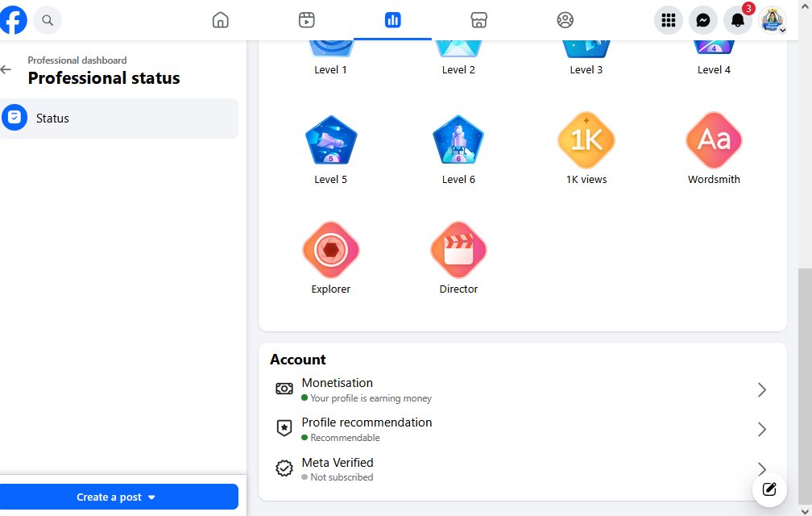Image resolution: width=812 pixels, height=516 pixels.
Task: Open the Marketplace tab
Action: pyautogui.click(x=479, y=20)
